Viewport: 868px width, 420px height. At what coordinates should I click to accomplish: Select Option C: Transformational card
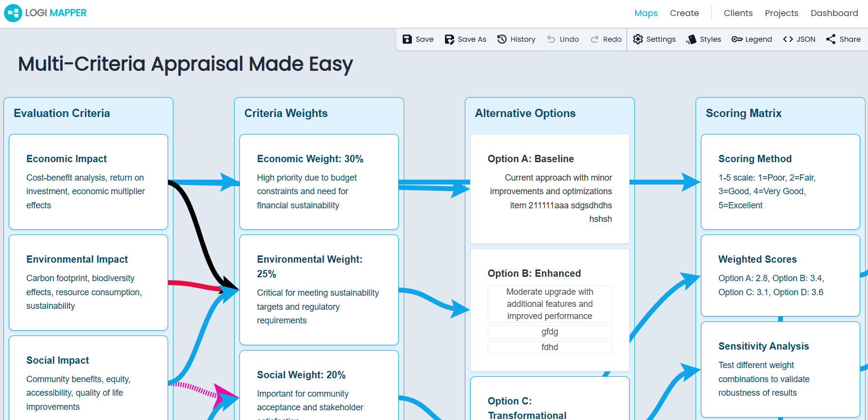[550, 399]
